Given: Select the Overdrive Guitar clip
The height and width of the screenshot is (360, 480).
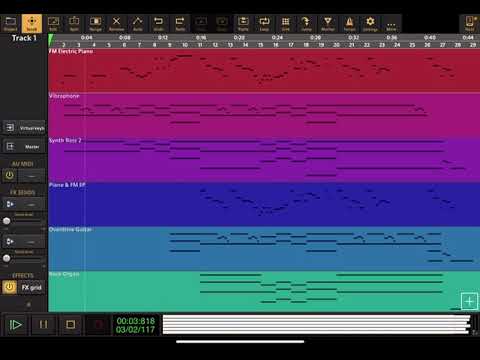Looking at the screenshot, I should pos(264,248).
